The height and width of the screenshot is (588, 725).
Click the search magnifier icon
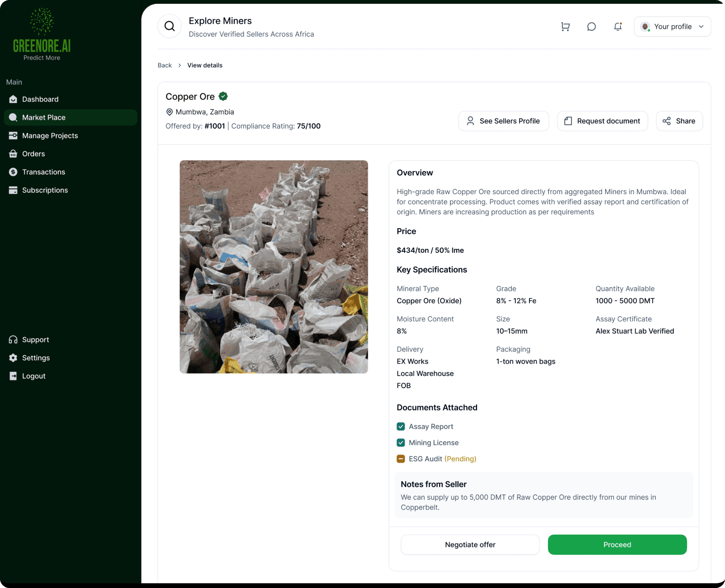point(169,27)
